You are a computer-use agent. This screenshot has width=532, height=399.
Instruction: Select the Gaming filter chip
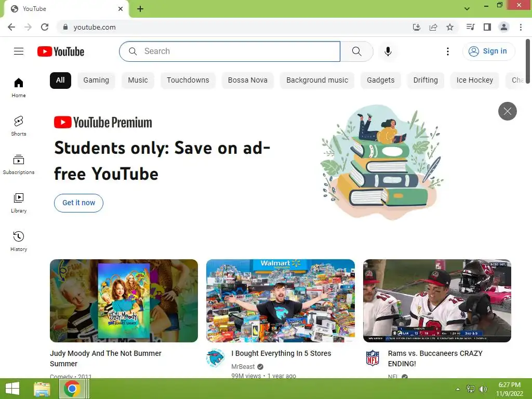[x=96, y=81]
